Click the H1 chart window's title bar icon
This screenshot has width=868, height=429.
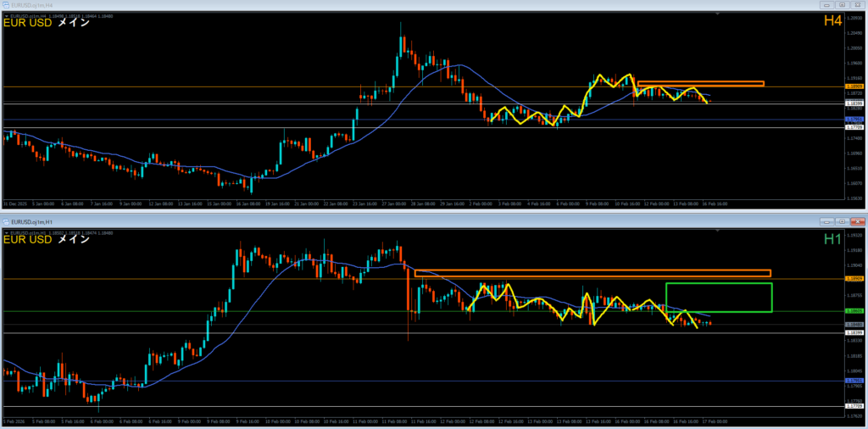pos(6,220)
